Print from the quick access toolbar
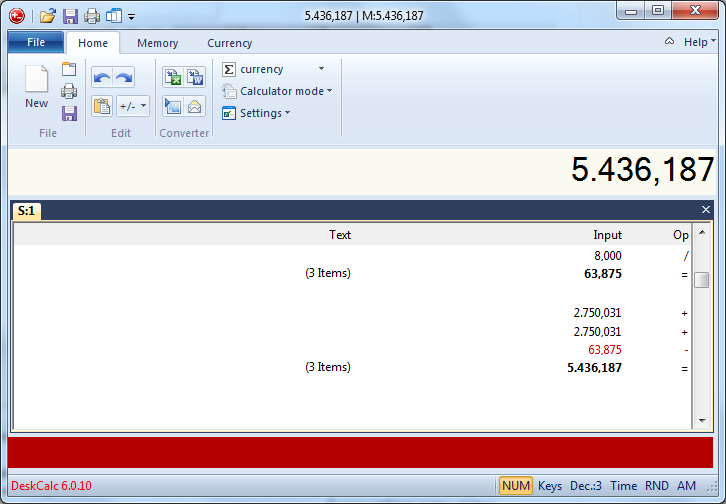 coord(92,16)
